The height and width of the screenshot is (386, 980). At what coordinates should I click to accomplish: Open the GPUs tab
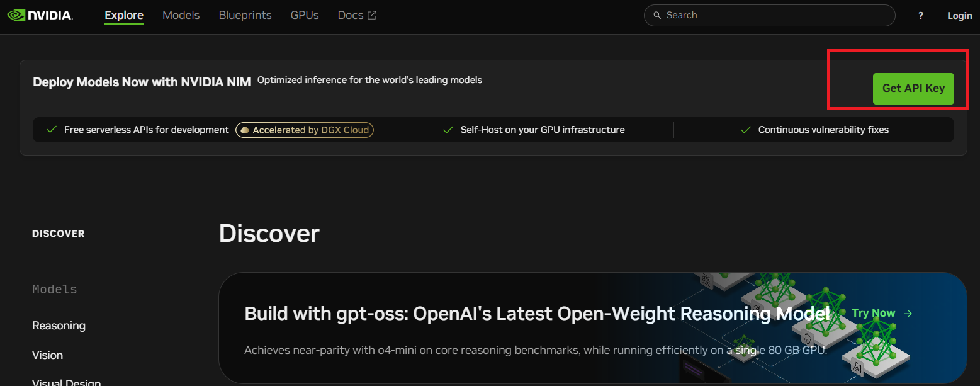[305, 15]
